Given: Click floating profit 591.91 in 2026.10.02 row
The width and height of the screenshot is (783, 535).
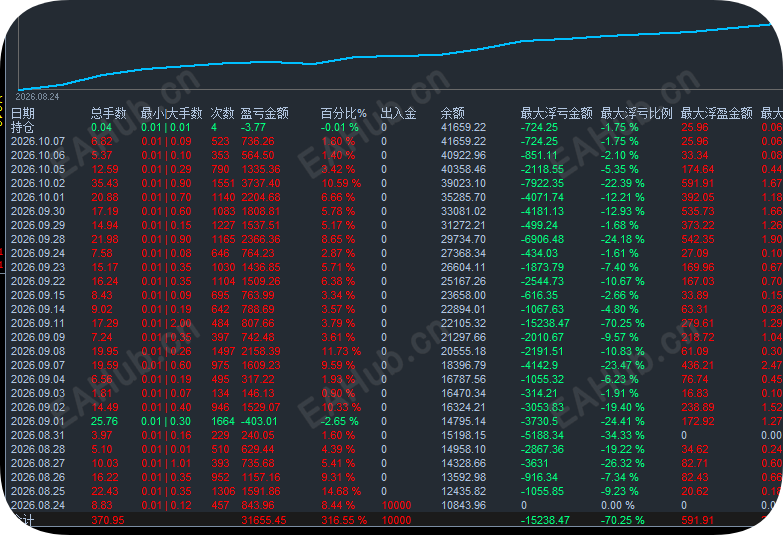Looking at the screenshot, I should tap(698, 183).
